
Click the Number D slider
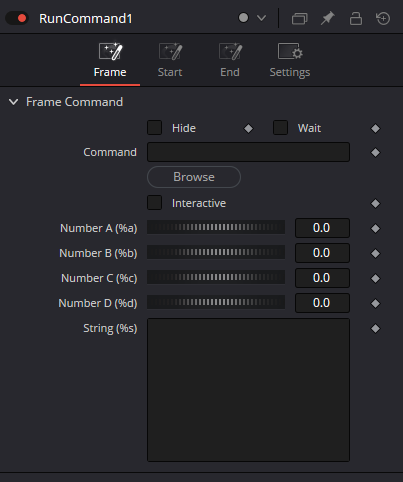(x=216, y=302)
